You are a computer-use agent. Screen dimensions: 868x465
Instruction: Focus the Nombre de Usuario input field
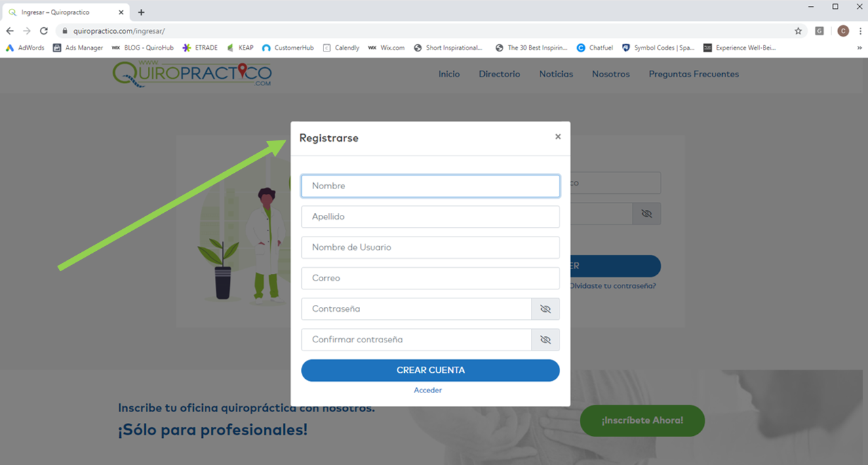tap(431, 247)
